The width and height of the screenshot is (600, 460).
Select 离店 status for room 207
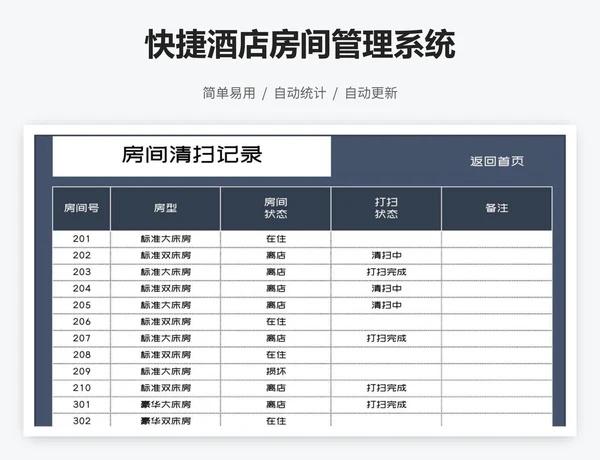(276, 338)
